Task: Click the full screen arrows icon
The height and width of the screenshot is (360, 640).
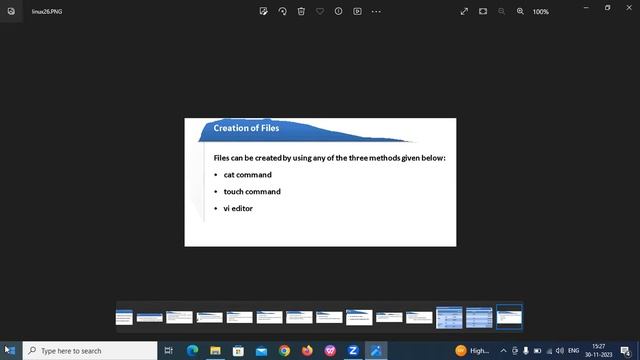Action: [x=464, y=11]
